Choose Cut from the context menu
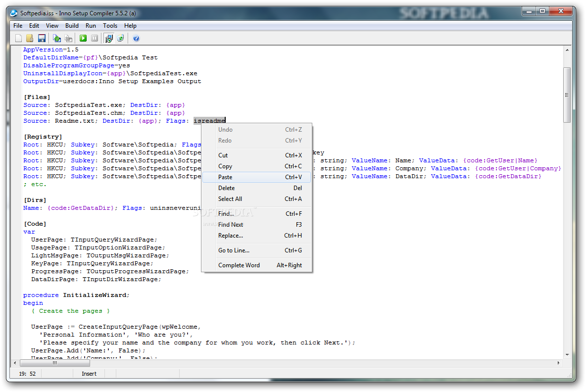Image resolution: width=586 pixels, height=392 pixels. pos(256,155)
